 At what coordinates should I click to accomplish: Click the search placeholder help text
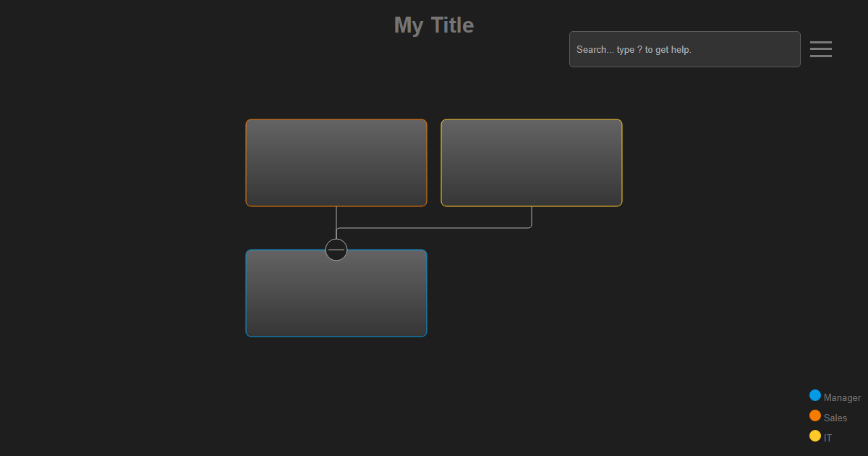click(634, 50)
